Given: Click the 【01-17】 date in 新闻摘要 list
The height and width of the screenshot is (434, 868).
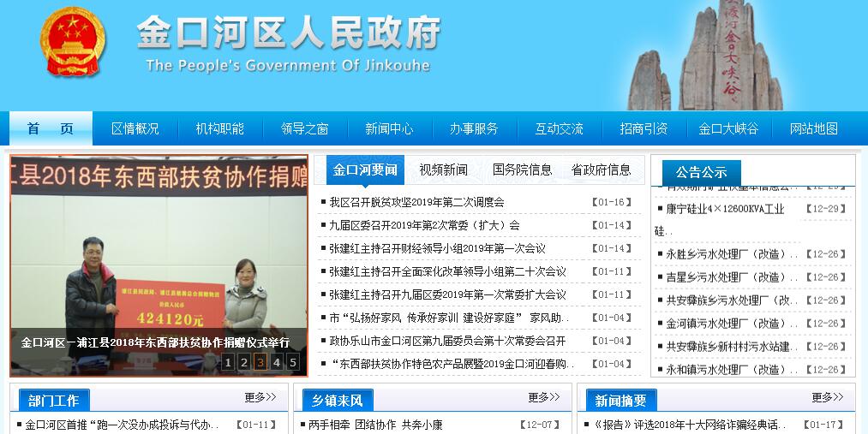Looking at the screenshot, I should click(823, 425).
